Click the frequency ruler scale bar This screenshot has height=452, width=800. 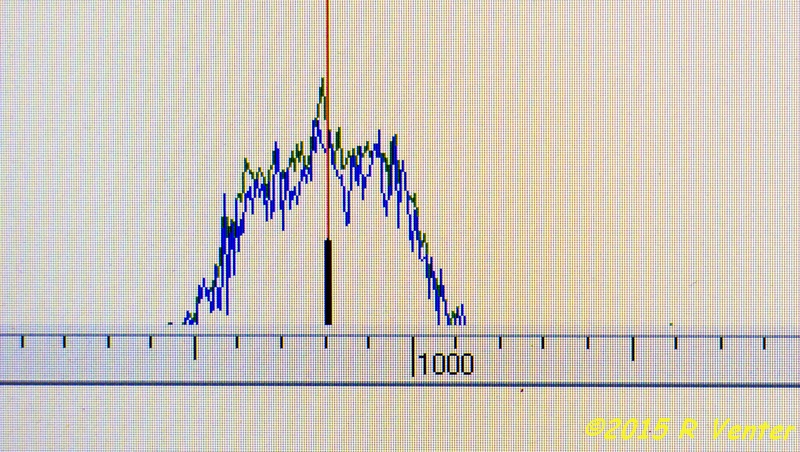click(x=400, y=358)
